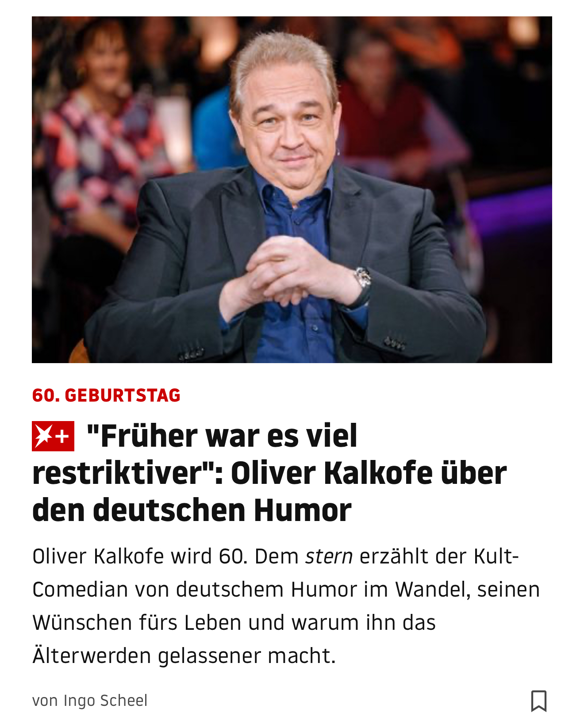This screenshot has width=584, height=728.
Task: Click the "60. GEBURTSTAG" kicker label
Action: 106,395
